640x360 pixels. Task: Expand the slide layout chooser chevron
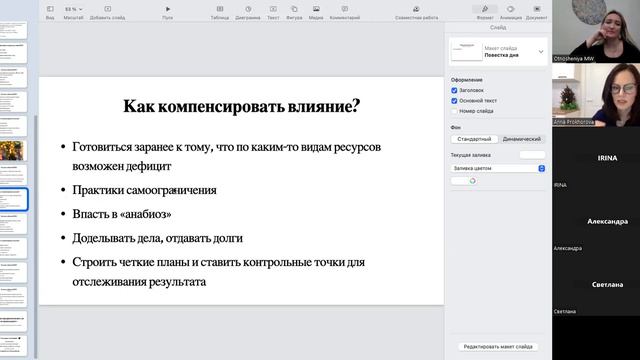541,52
